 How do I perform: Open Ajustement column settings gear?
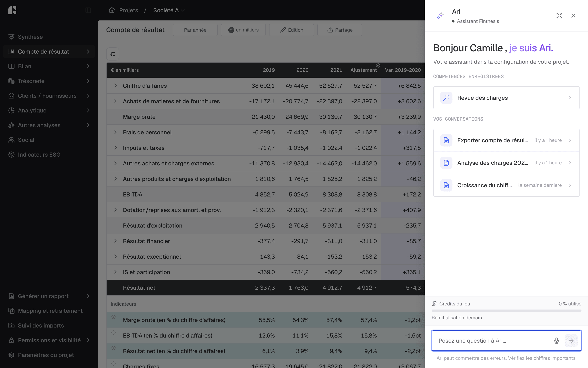click(x=378, y=65)
